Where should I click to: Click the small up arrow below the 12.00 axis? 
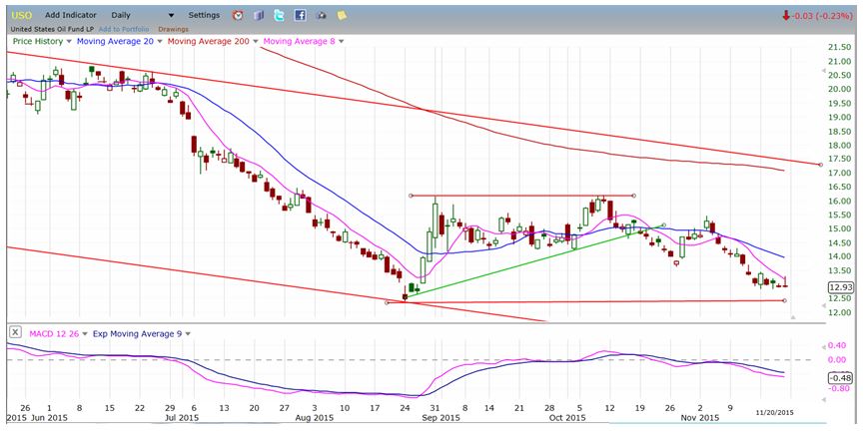coord(793,317)
